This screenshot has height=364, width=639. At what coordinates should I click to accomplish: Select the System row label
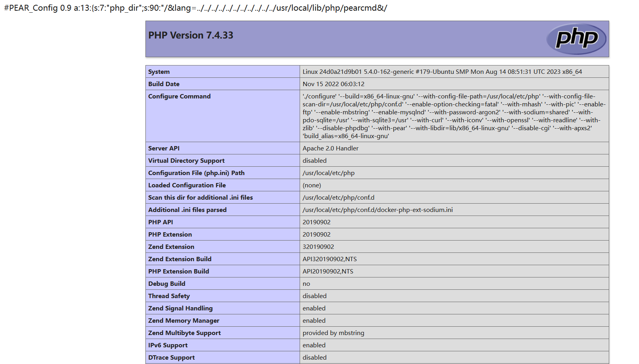(159, 72)
